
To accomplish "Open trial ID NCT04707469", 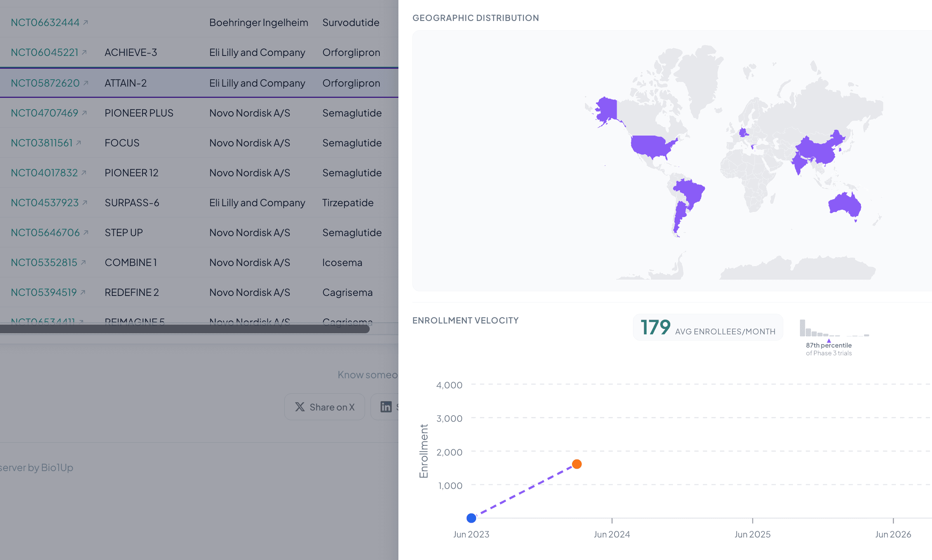I will click(x=45, y=113).
